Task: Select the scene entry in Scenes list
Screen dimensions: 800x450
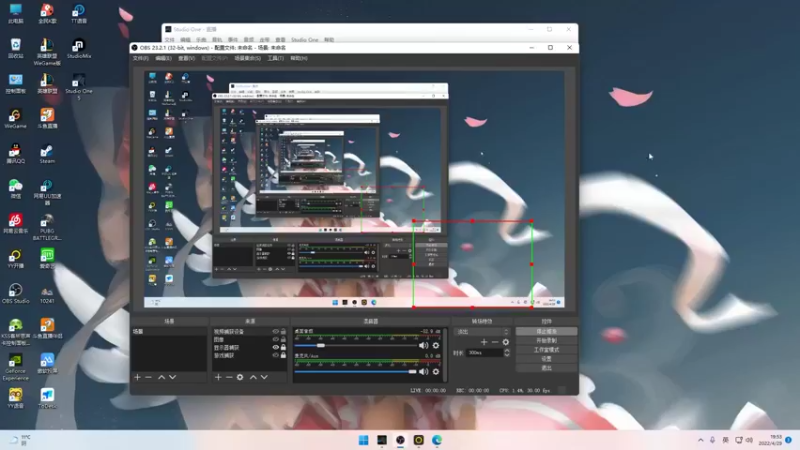Action: (x=169, y=332)
